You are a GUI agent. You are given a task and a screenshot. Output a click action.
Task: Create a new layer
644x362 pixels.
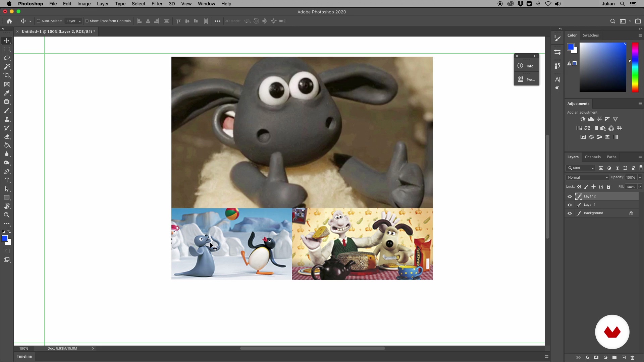tap(624, 358)
